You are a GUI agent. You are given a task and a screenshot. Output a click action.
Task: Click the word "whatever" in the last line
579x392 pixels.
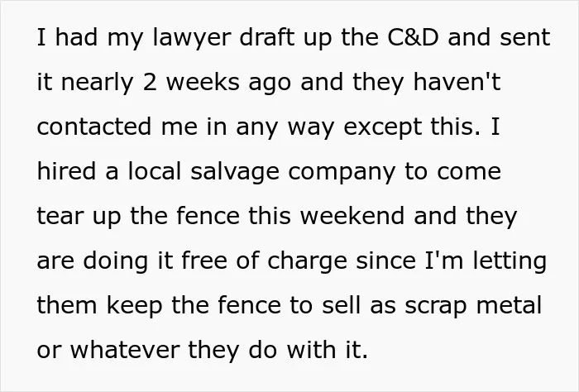125,350
